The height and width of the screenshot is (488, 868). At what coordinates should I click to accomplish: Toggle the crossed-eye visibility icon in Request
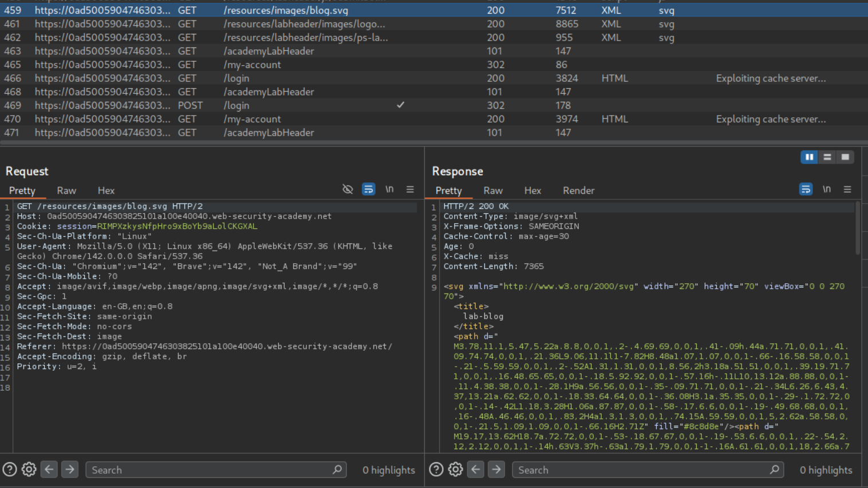(x=348, y=189)
